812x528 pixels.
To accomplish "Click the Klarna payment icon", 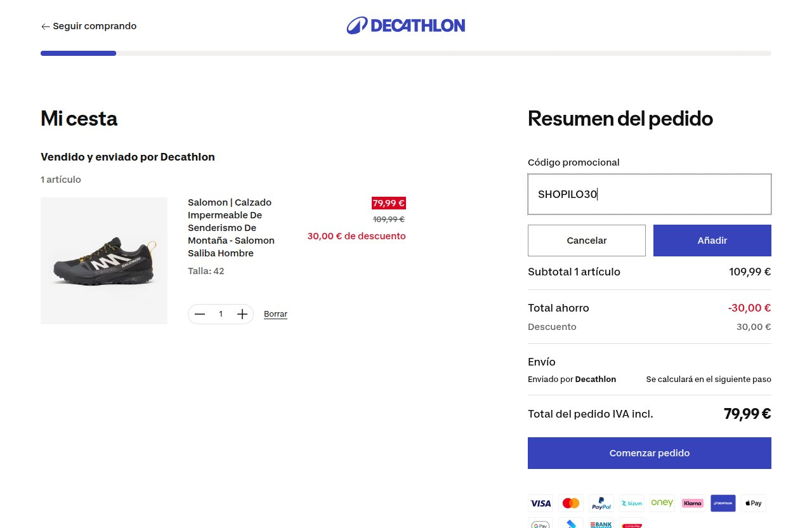I will [693, 503].
